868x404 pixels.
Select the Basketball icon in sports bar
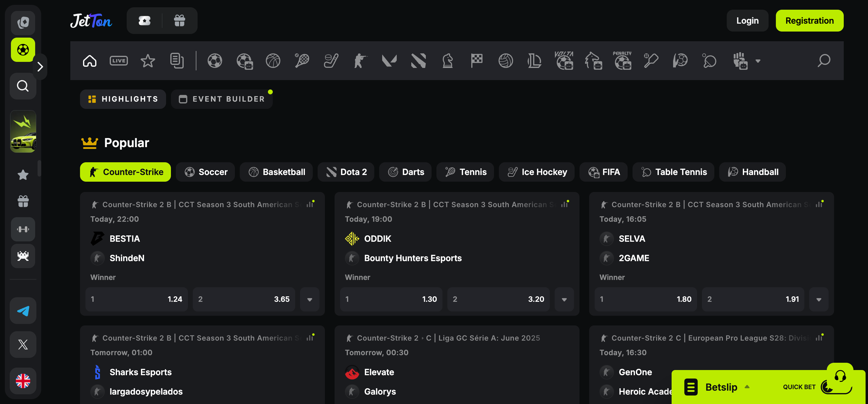[x=273, y=61]
